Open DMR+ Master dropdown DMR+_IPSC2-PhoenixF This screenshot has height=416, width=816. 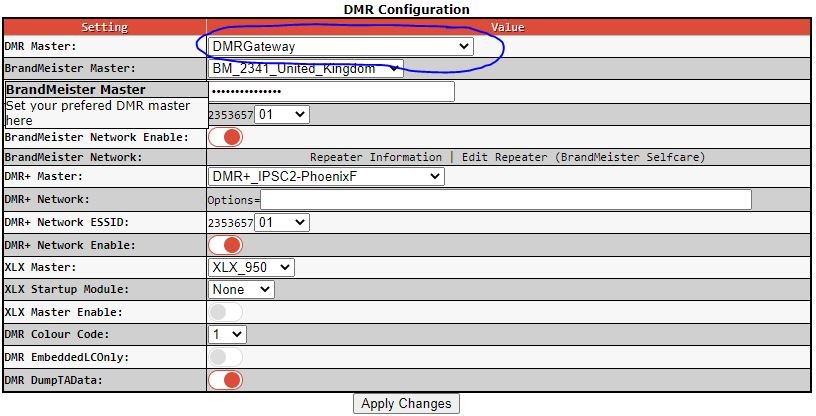point(326,177)
